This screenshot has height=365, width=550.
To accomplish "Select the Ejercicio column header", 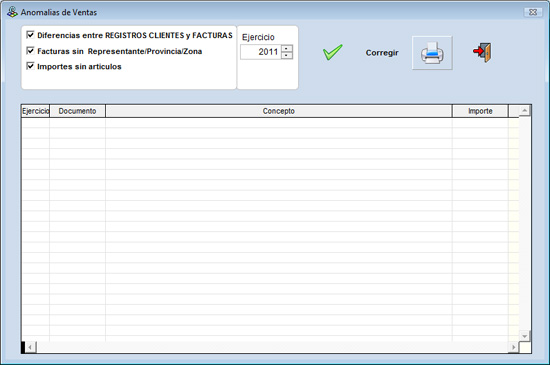I will (x=35, y=111).
